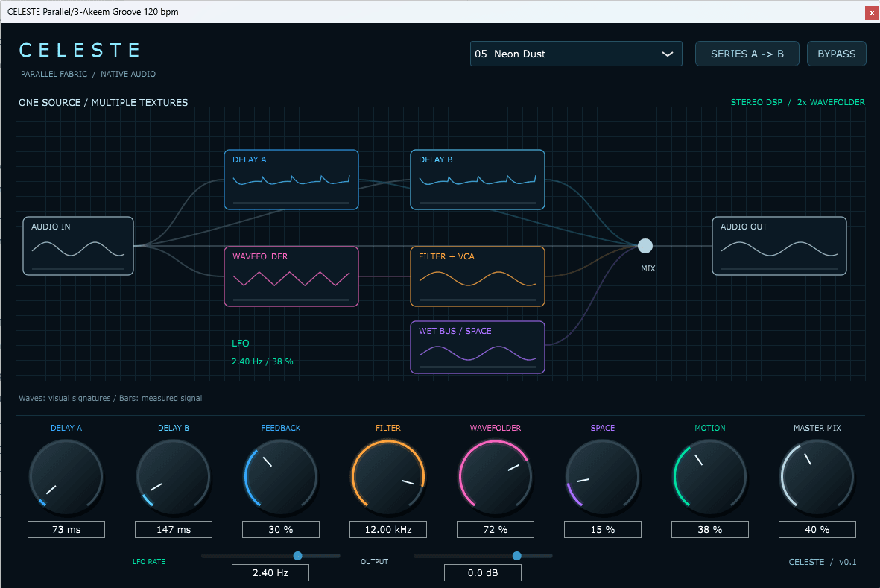Click the 'CELESTE / v0.1' version text

(x=822, y=562)
